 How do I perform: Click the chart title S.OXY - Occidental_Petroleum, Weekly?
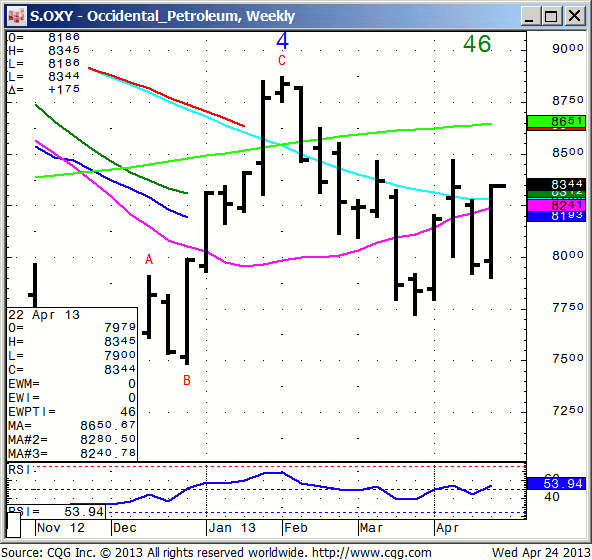pos(162,16)
